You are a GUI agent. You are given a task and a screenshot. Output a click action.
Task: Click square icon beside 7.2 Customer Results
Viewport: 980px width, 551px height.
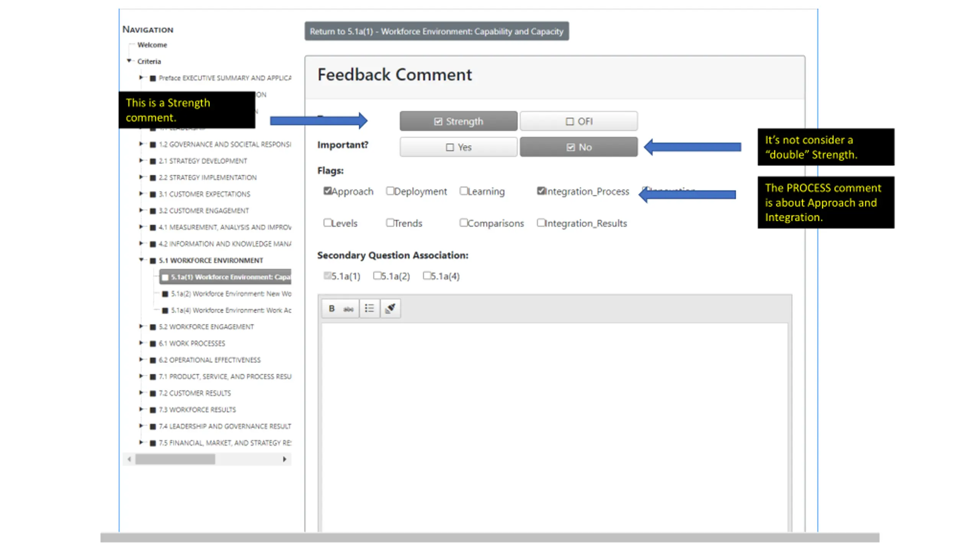point(153,393)
